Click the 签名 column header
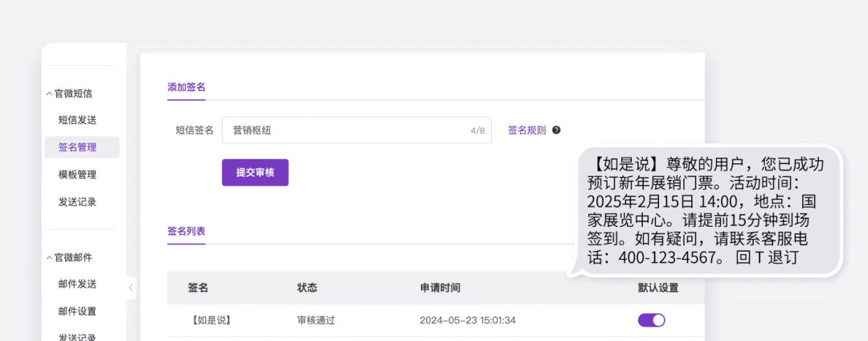Screen dimensions: 868x341 click(x=199, y=288)
